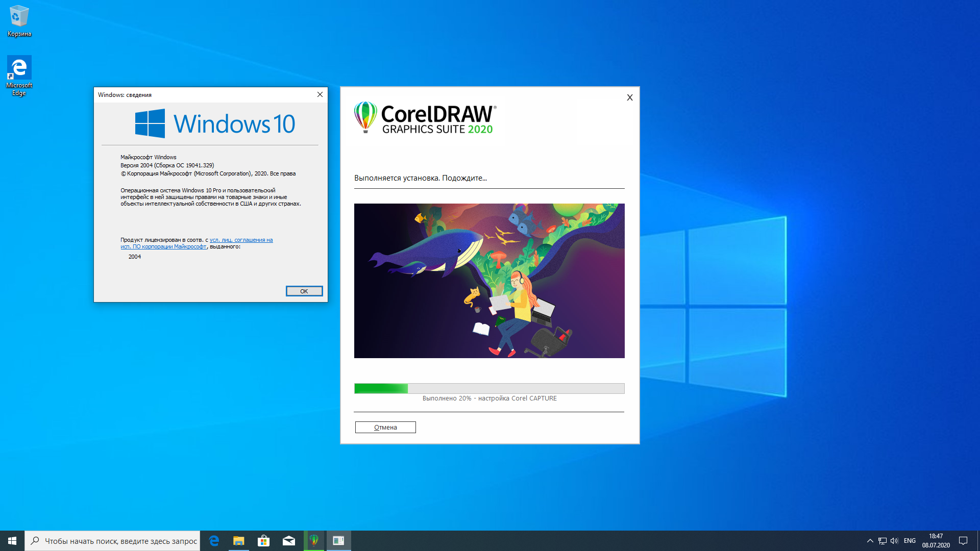Open the Microsoft license terms link
Image resolution: width=980 pixels, height=551 pixels.
click(x=197, y=243)
